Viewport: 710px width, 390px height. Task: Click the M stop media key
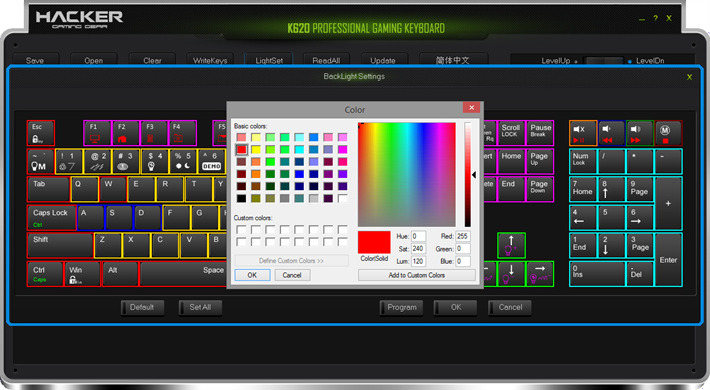coord(668,133)
